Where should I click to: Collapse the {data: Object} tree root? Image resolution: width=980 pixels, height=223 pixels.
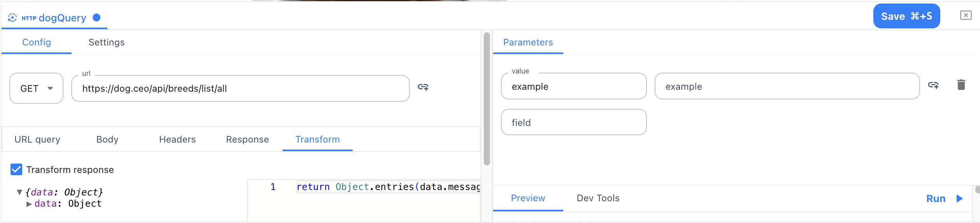[x=19, y=192]
